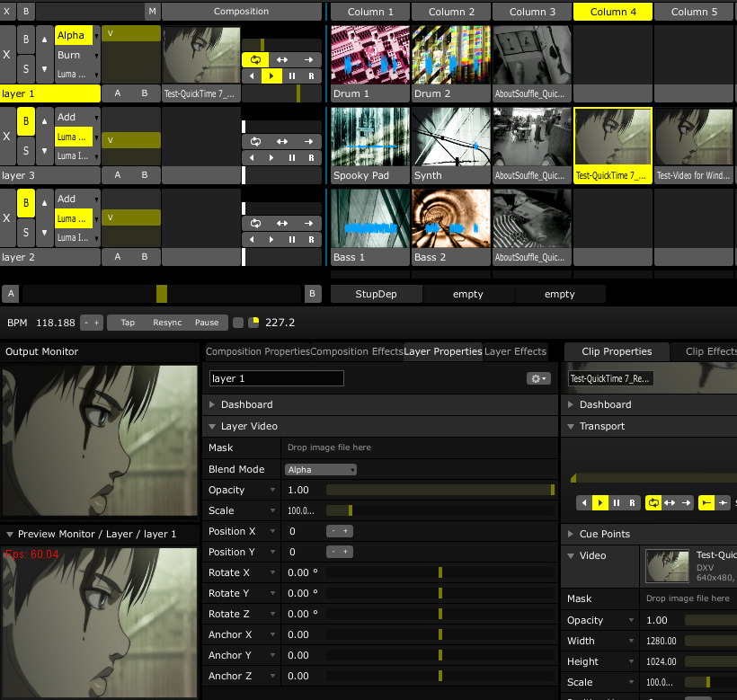Assign layer 1 to crossfader A
This screenshot has width=737, height=700.
(x=118, y=93)
